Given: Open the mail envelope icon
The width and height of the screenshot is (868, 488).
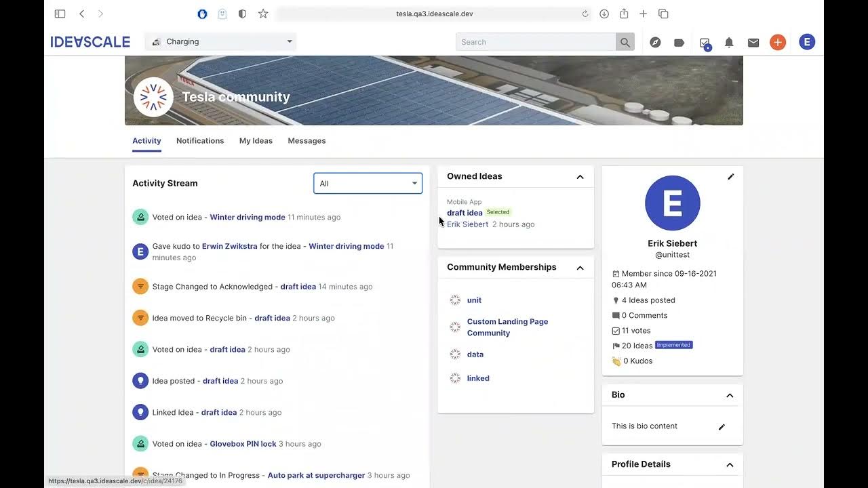Looking at the screenshot, I should pos(753,42).
